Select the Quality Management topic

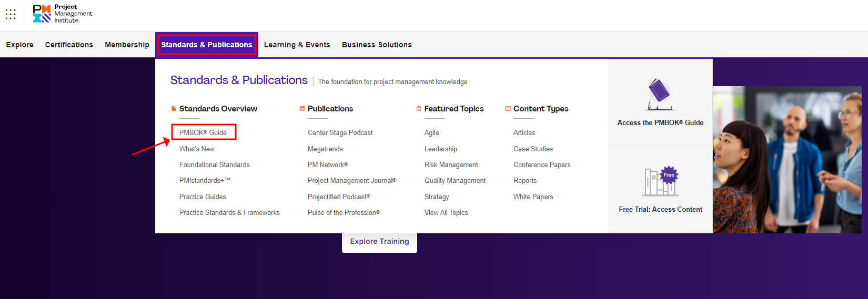pos(455,181)
